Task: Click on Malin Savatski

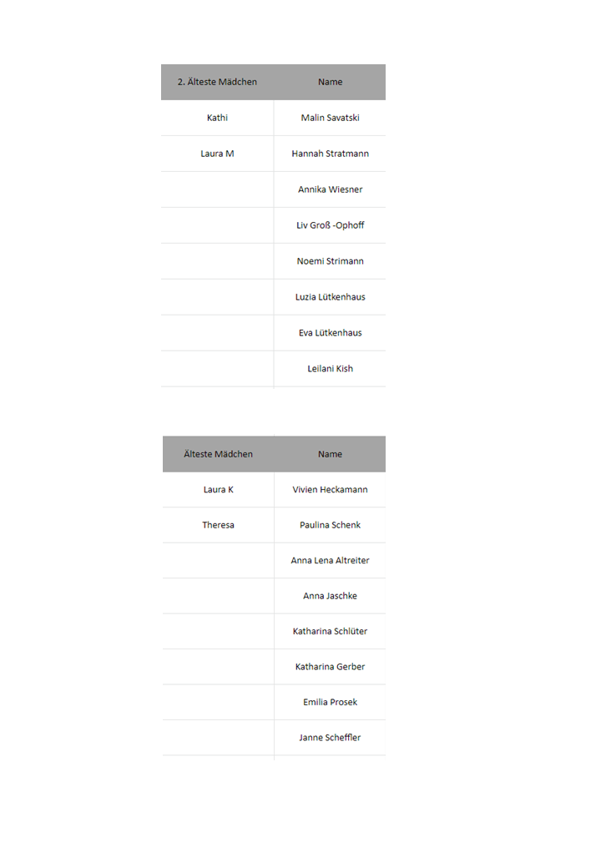Action: [330, 118]
